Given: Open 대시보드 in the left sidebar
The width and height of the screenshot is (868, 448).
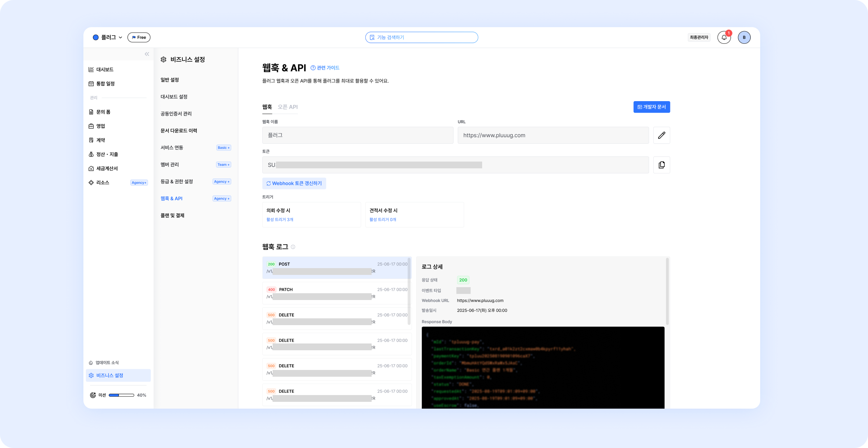Looking at the screenshot, I should (x=105, y=70).
